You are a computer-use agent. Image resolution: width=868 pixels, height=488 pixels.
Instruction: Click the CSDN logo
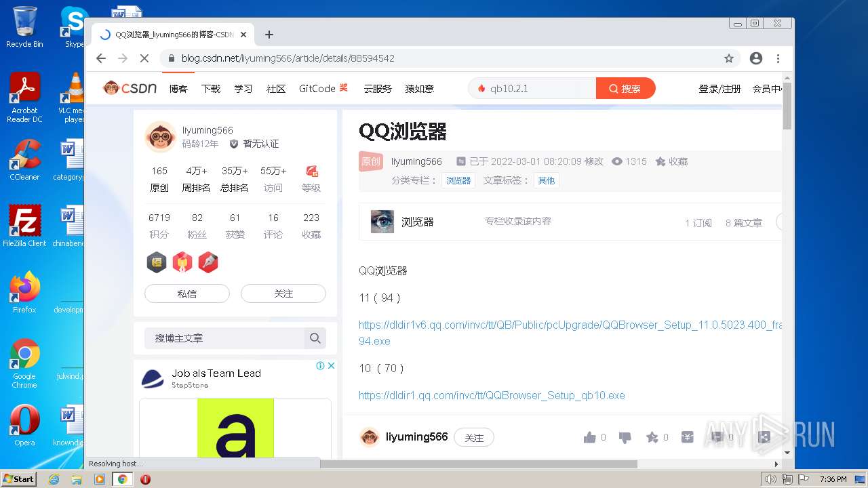[130, 88]
